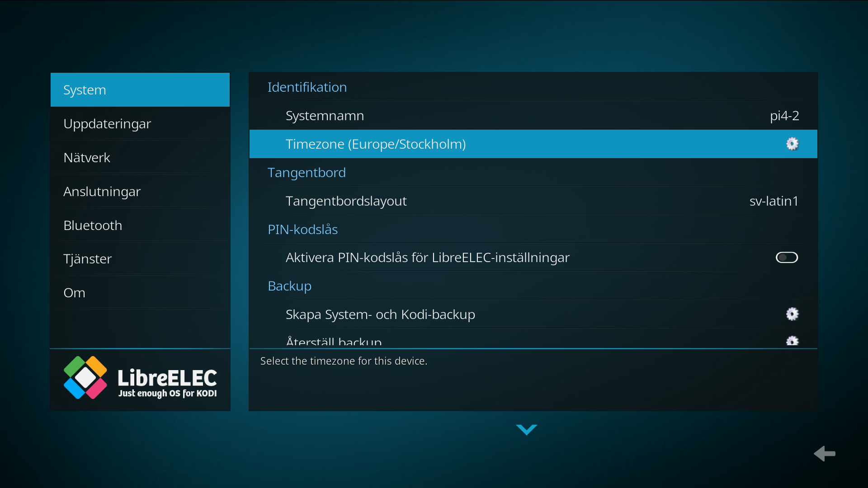Select the Timezone (Europe/Stockholm) row
The width and height of the screenshot is (868, 488).
pyautogui.click(x=376, y=144)
